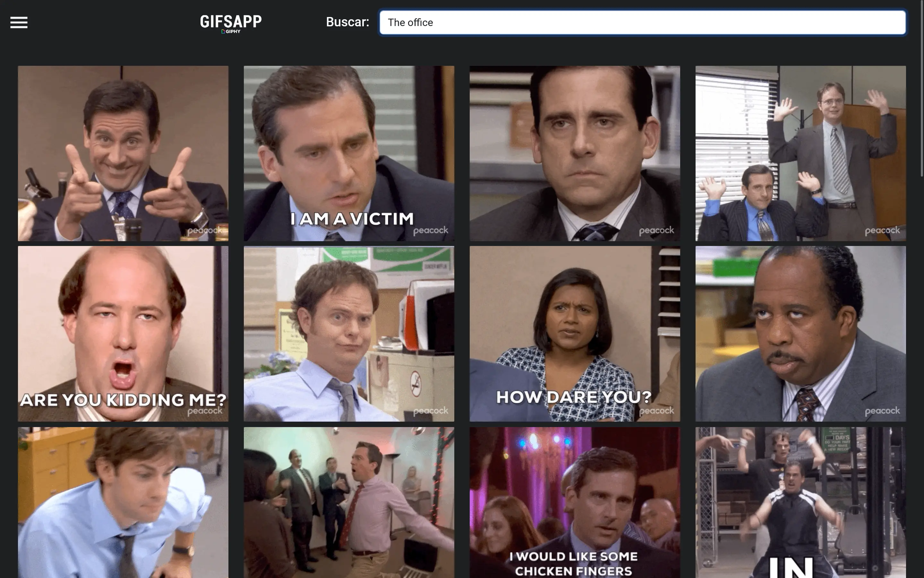Image resolution: width=924 pixels, height=578 pixels.
Task: Open the party dancing hallway GIF
Action: click(x=349, y=502)
